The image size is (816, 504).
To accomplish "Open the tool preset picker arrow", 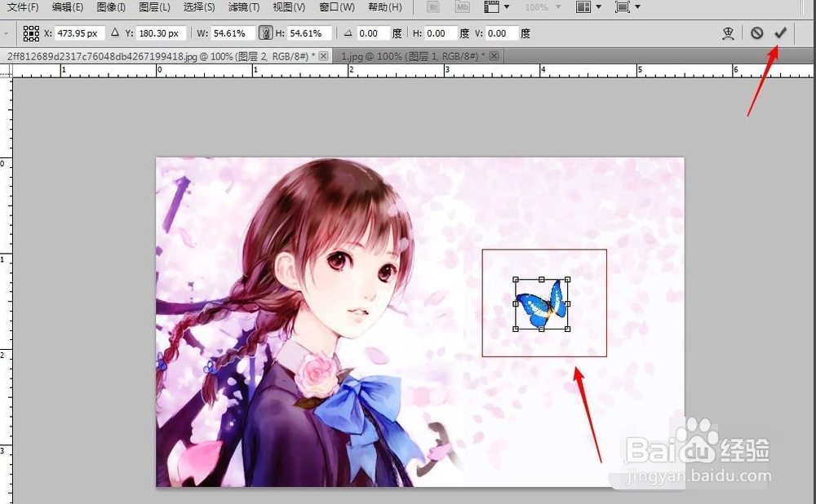I will tap(7, 33).
